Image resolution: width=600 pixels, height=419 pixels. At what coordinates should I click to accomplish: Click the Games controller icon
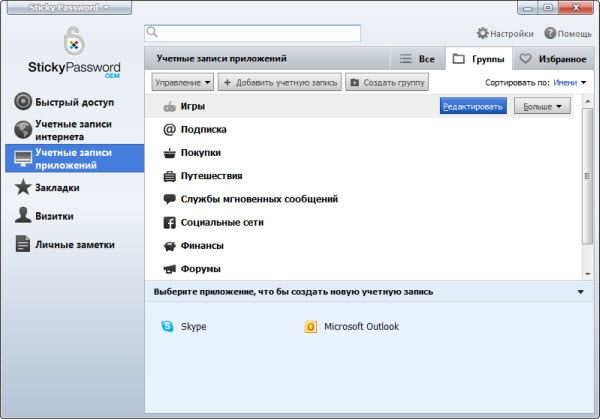170,106
